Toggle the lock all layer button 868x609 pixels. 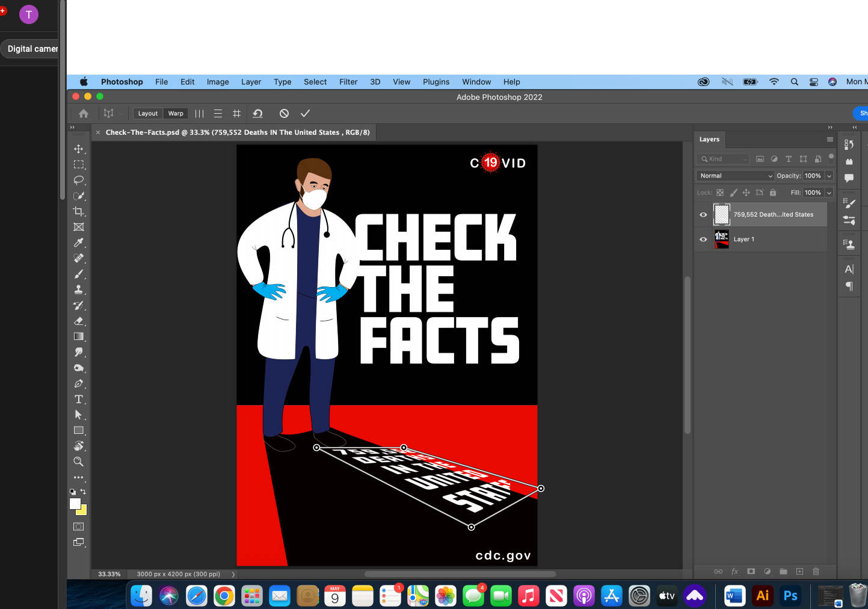[773, 193]
